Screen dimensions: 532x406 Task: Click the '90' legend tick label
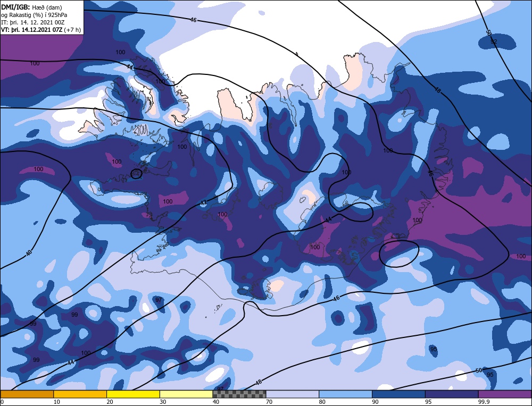(x=375, y=402)
